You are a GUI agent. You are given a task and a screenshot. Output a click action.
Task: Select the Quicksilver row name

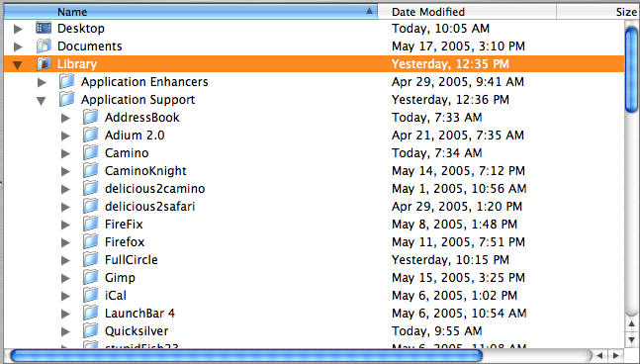[x=137, y=331]
